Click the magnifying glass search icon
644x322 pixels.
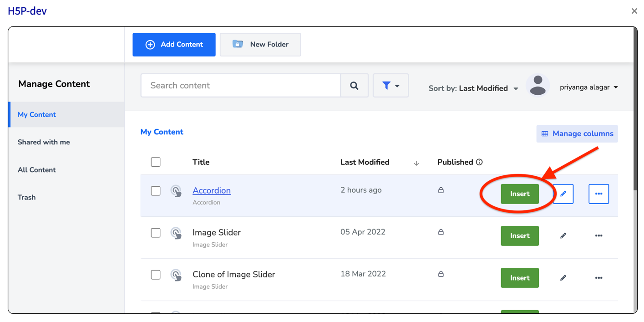[x=354, y=86]
